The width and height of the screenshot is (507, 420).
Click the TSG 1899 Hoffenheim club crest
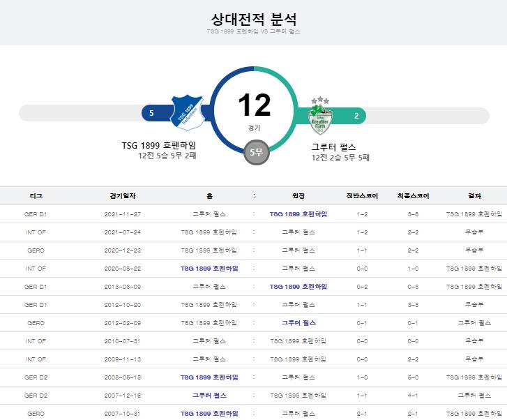187,112
